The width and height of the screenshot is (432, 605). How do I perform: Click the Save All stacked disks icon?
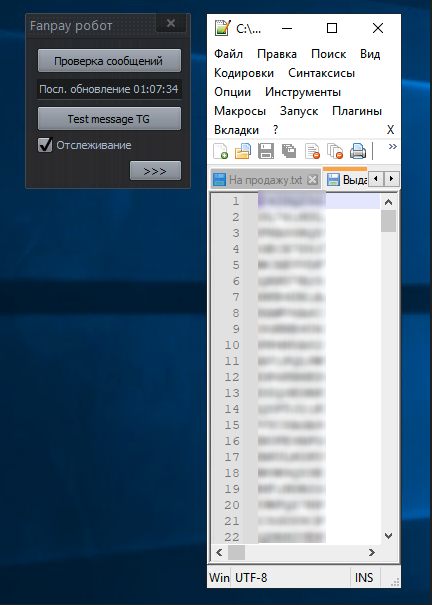click(289, 151)
